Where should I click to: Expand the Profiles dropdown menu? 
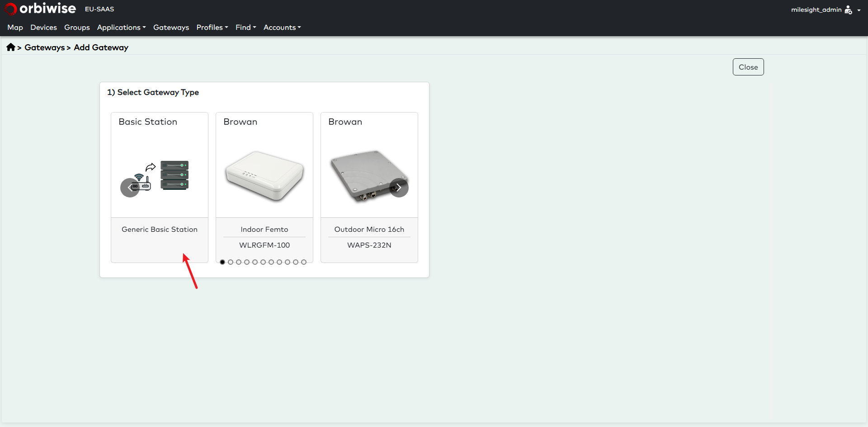click(x=212, y=28)
